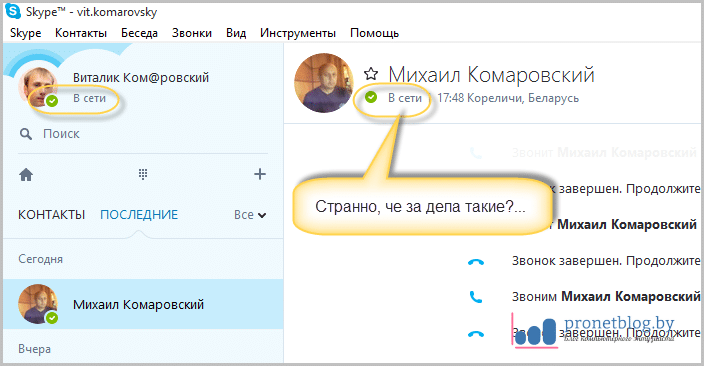Switch to the КОНТАКТЫ tab
The width and height of the screenshot is (704, 366).
(x=51, y=215)
